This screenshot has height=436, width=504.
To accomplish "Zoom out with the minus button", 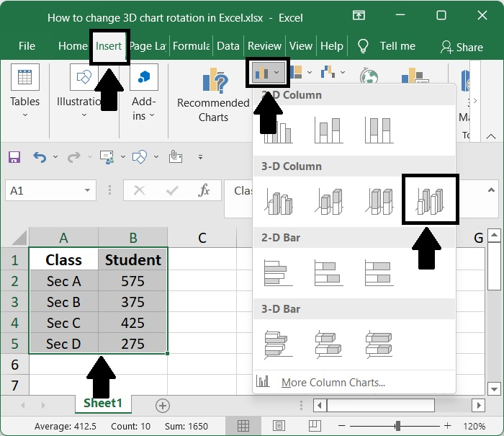I will click(342, 426).
